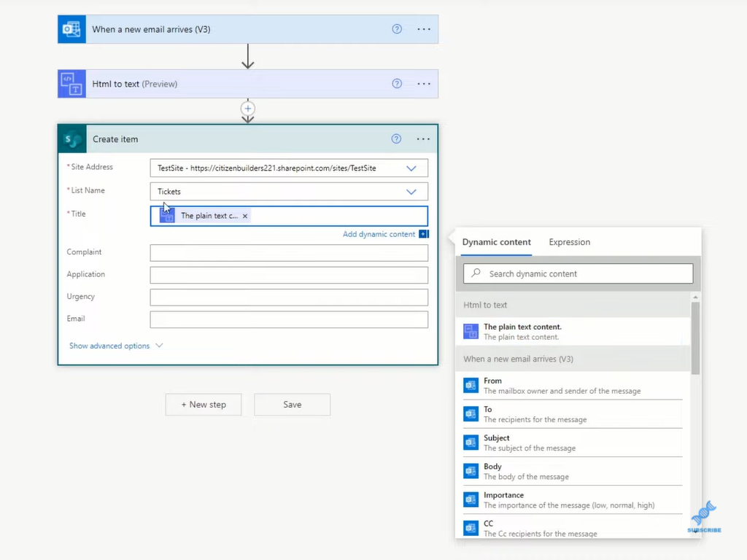This screenshot has width=747, height=560.
Task: Click the Outlook icon beside CC
Action: tap(471, 528)
